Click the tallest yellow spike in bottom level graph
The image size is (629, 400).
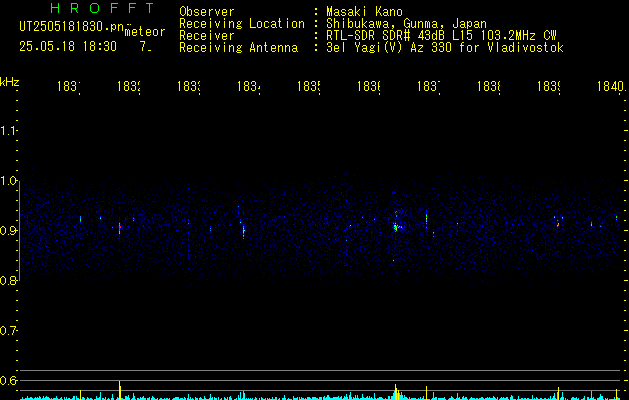[120, 390]
